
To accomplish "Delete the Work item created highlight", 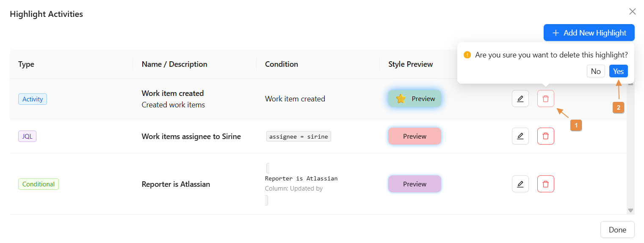I will click(x=545, y=99).
